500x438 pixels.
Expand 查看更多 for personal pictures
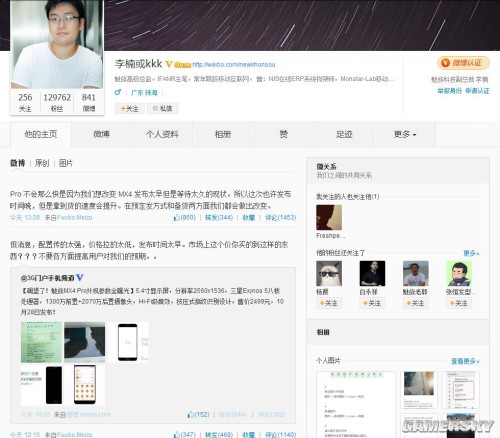point(465,361)
